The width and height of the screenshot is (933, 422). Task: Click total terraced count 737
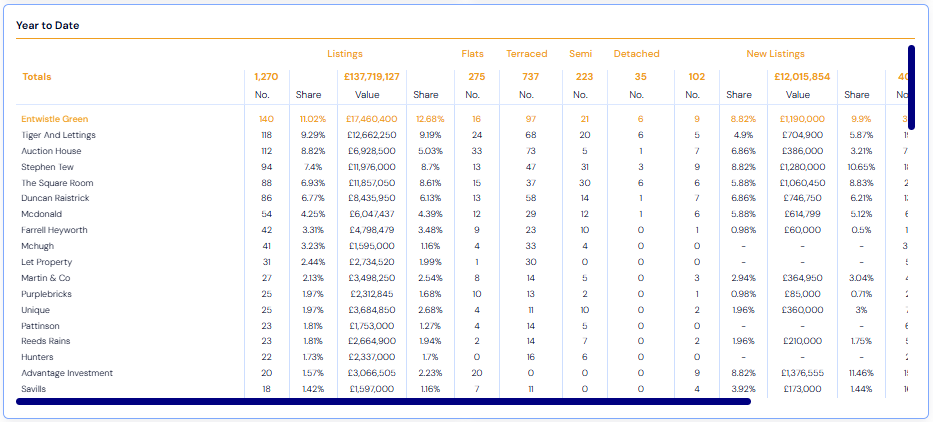click(x=531, y=77)
